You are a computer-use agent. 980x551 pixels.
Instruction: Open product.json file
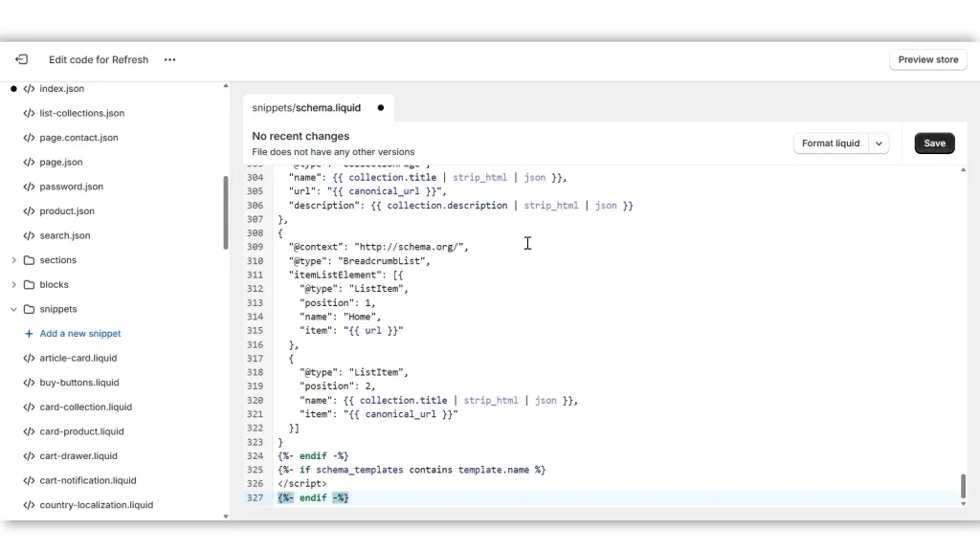click(x=67, y=211)
